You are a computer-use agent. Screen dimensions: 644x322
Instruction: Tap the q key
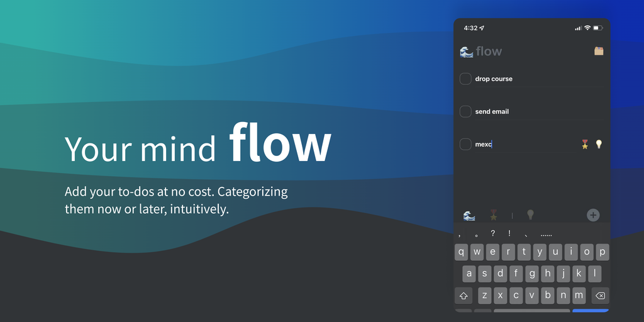(x=461, y=252)
